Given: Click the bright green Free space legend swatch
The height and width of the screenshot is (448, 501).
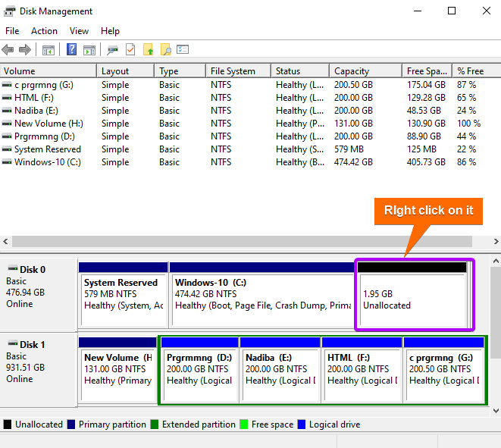Looking at the screenshot, I should (244, 425).
